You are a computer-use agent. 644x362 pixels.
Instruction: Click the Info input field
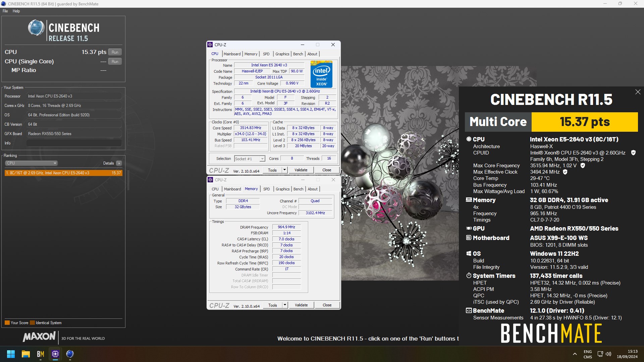point(74,143)
